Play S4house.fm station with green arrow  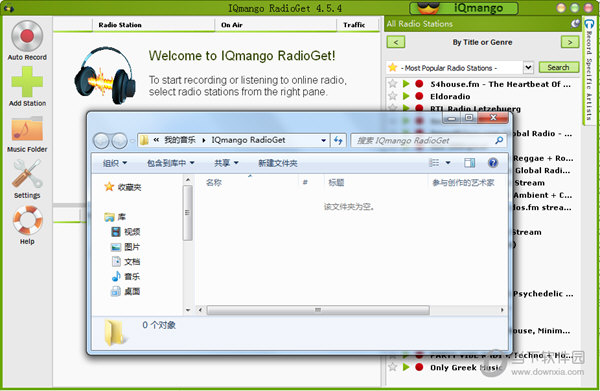[406, 84]
